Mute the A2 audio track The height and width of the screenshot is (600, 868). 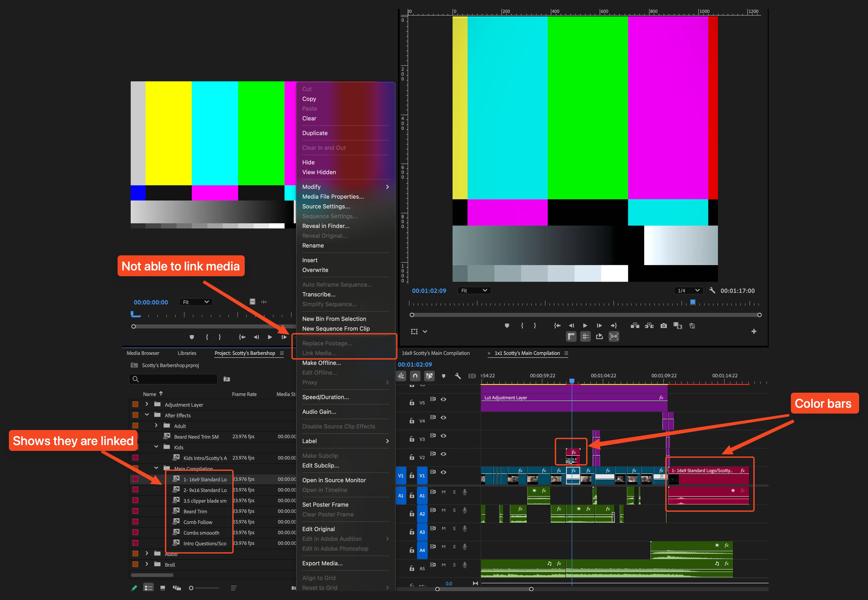tap(444, 510)
